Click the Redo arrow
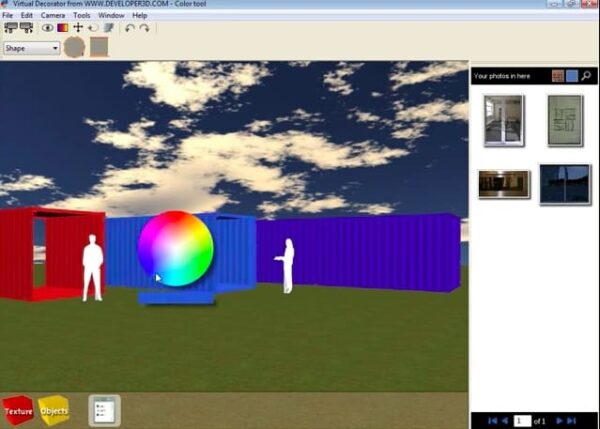 point(144,28)
